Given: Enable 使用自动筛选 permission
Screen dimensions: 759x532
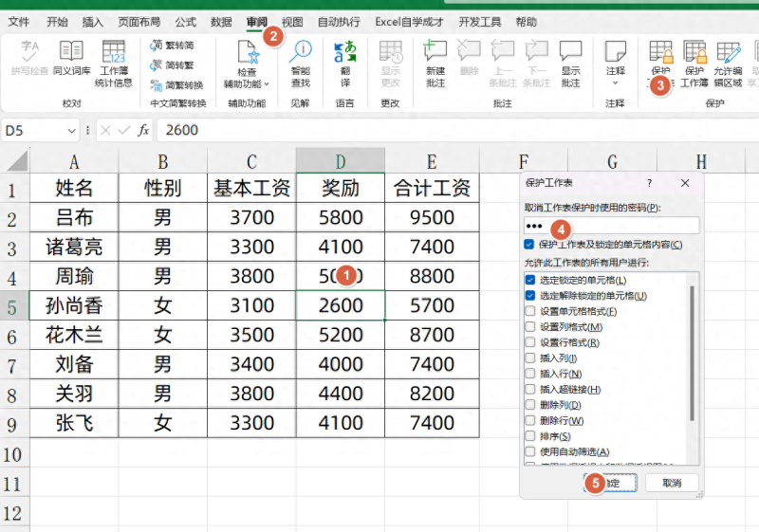Looking at the screenshot, I should (530, 451).
